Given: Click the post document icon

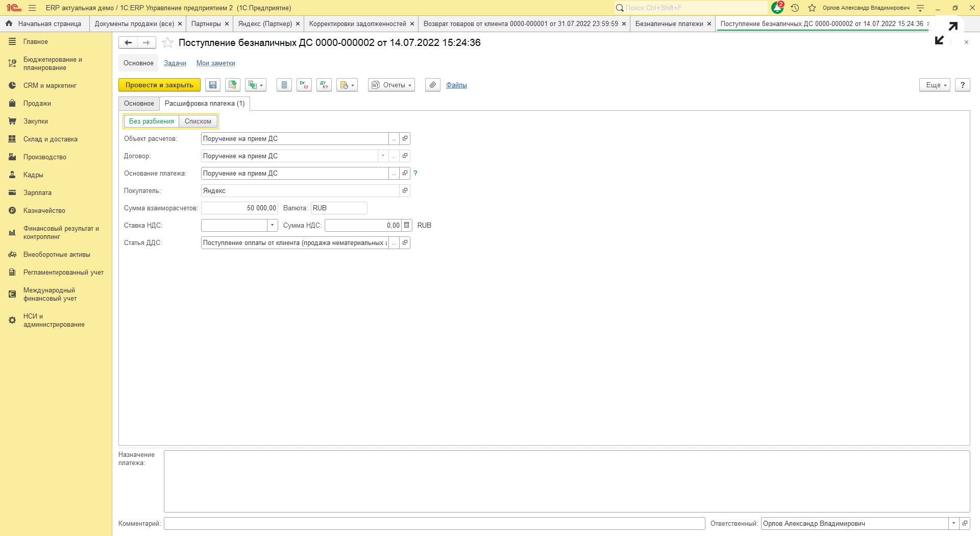Looking at the screenshot, I should [x=233, y=85].
